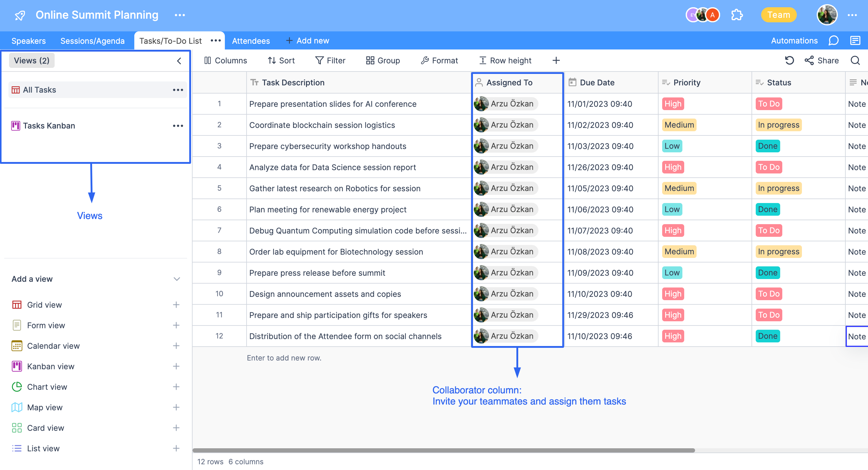Screen dimensions: 868x470
Task: Click the undo arrow icon
Action: pyautogui.click(x=789, y=60)
